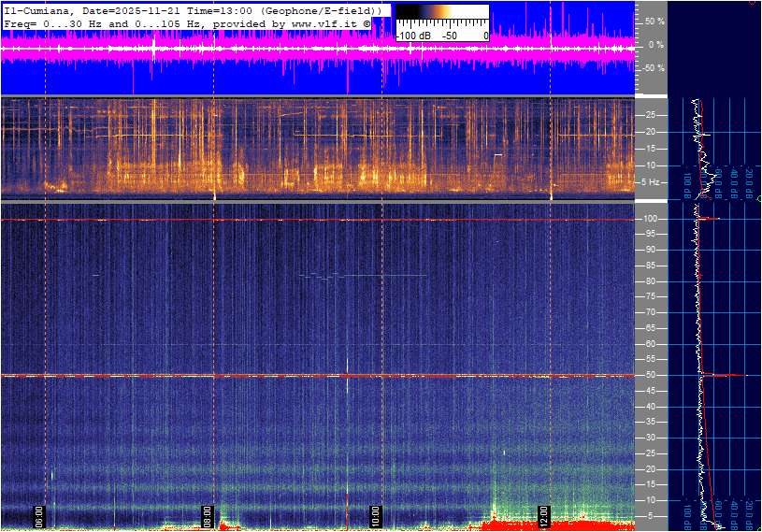Click the 0 % amplitude axis label

656,44
